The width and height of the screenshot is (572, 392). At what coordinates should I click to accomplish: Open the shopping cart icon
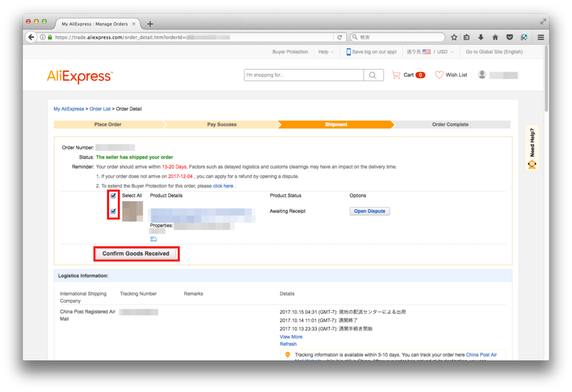396,75
